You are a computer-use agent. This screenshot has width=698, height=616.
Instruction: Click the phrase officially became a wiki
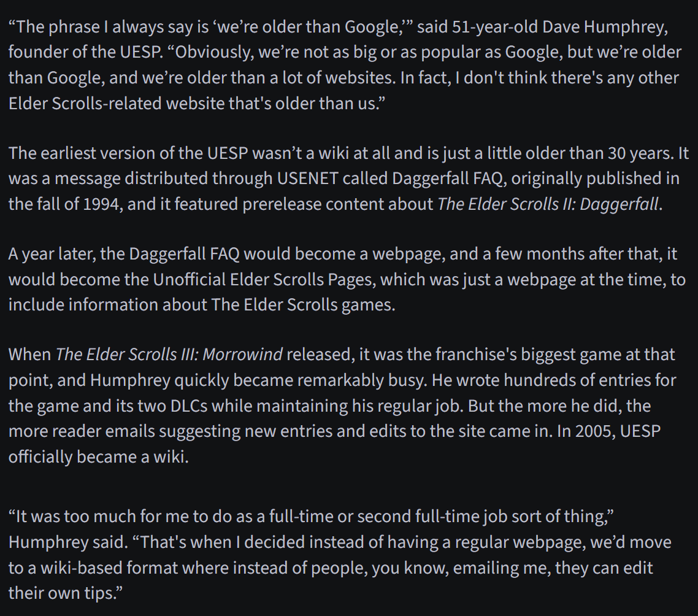click(98, 457)
